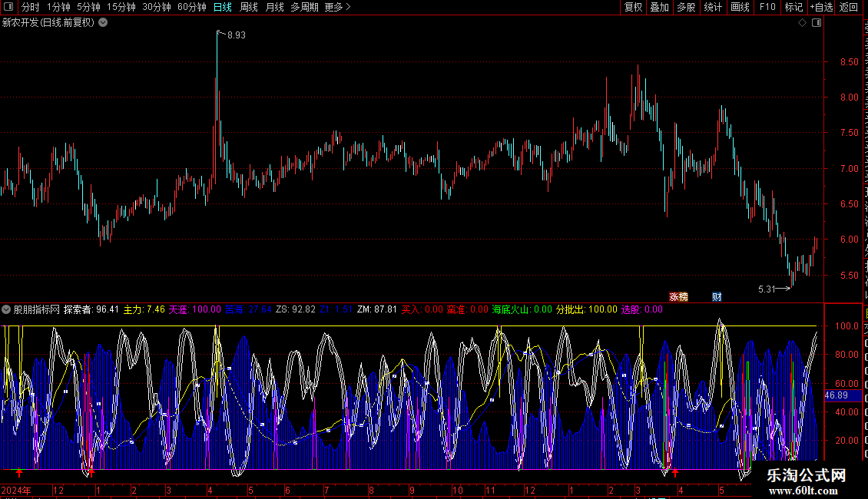
Task: Click the 蛮准: 0.00 indicator value
Action: (x=468, y=309)
